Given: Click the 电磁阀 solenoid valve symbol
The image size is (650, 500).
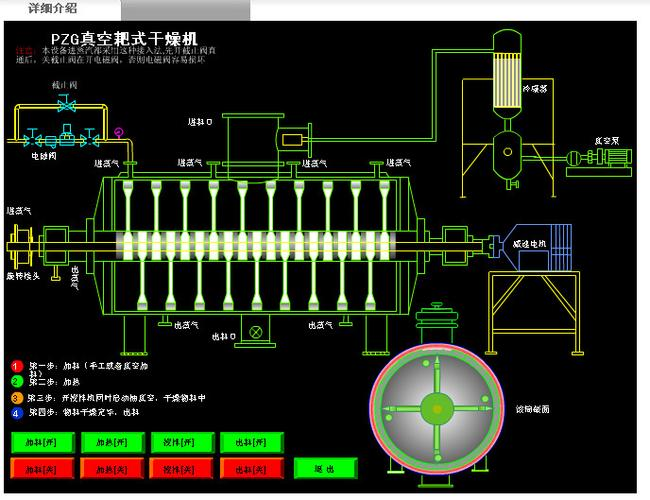Looking at the screenshot, I should (x=65, y=136).
